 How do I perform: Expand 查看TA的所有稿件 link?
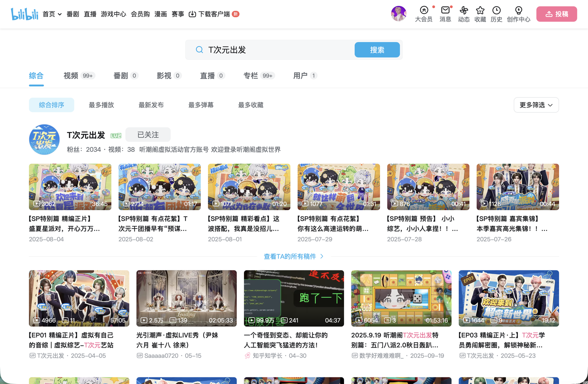294,256
